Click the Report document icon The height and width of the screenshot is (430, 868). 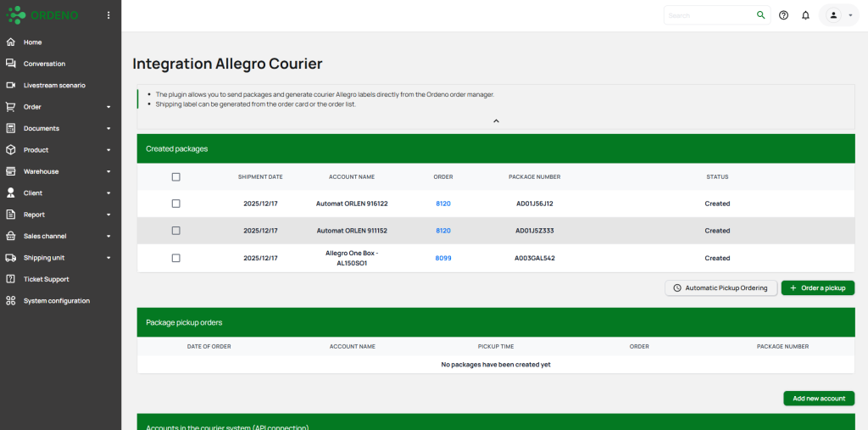click(x=10, y=215)
